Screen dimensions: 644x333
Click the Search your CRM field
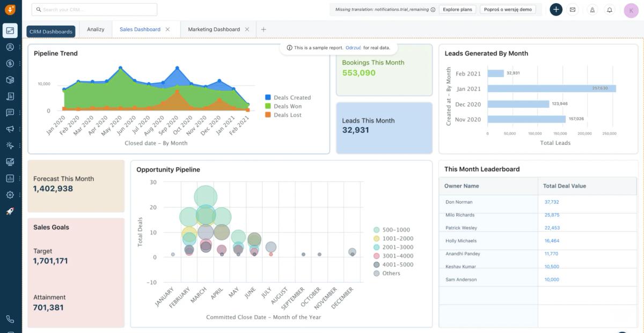point(94,10)
